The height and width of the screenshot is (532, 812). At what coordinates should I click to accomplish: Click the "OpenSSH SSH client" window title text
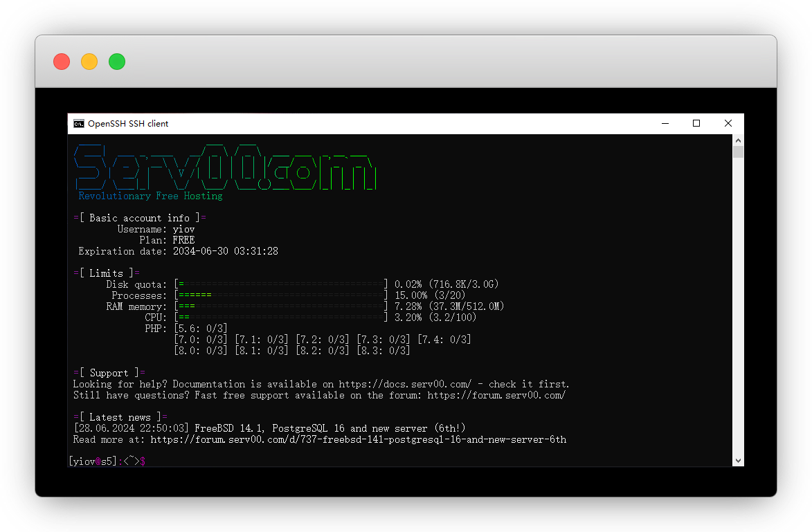128,124
